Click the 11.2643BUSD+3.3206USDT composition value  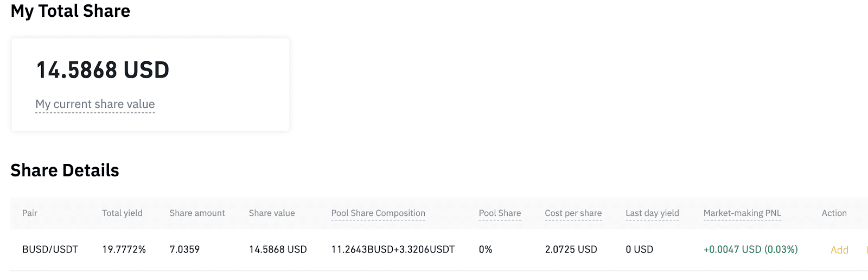point(393,250)
